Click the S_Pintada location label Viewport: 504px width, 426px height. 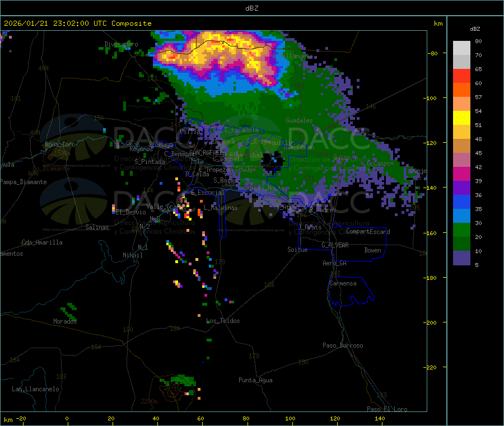(x=150, y=162)
